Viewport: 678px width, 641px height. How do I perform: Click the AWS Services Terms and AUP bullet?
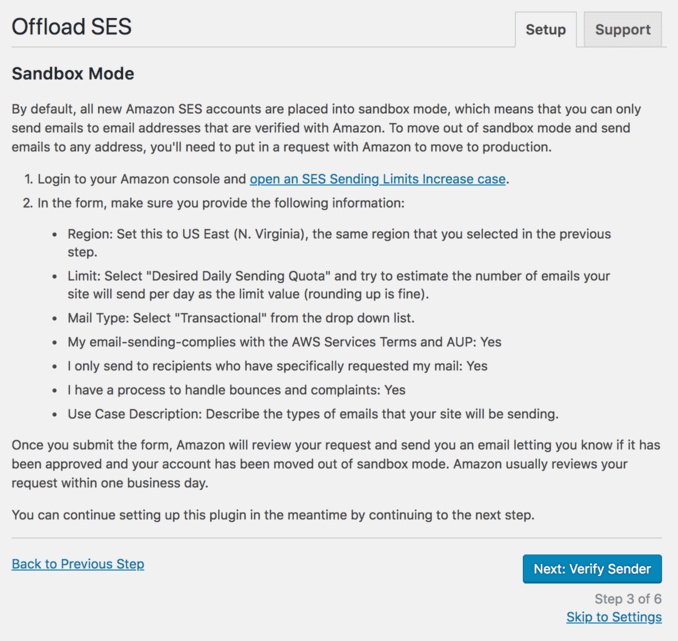285,342
